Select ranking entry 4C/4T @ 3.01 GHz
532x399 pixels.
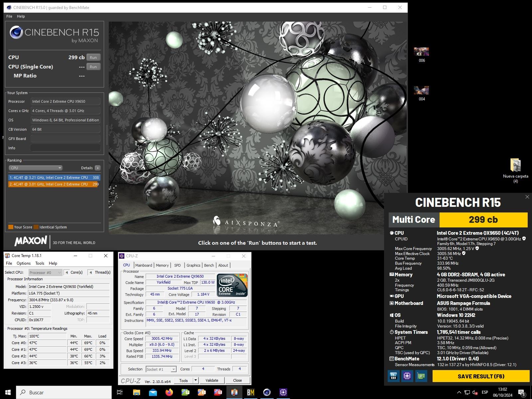coord(54,184)
